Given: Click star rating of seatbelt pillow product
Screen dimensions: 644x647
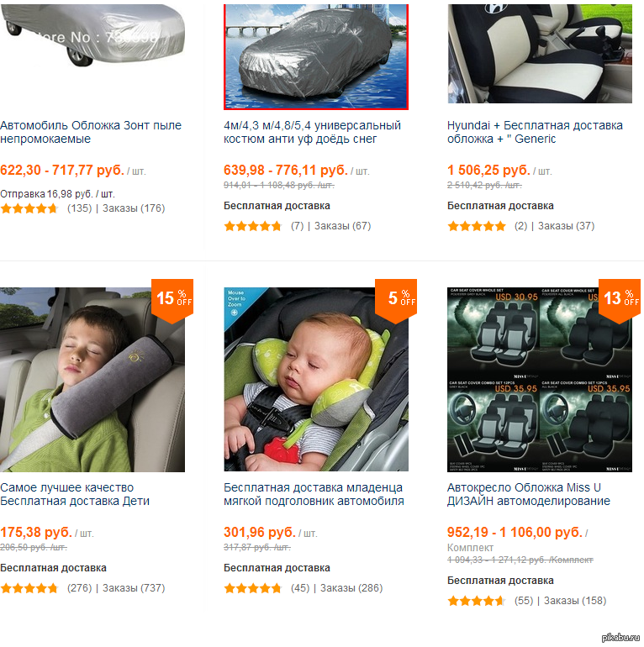Looking at the screenshot, I should [x=29, y=588].
